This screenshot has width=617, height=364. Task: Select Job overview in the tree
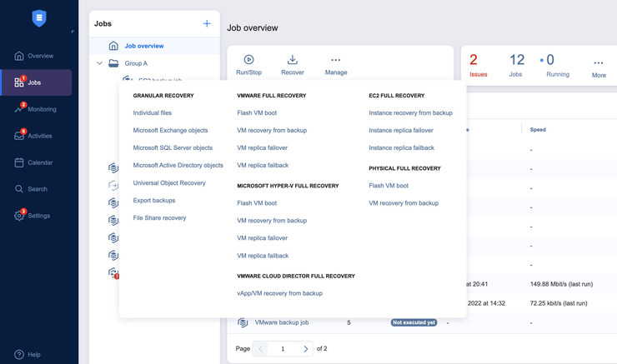click(143, 46)
